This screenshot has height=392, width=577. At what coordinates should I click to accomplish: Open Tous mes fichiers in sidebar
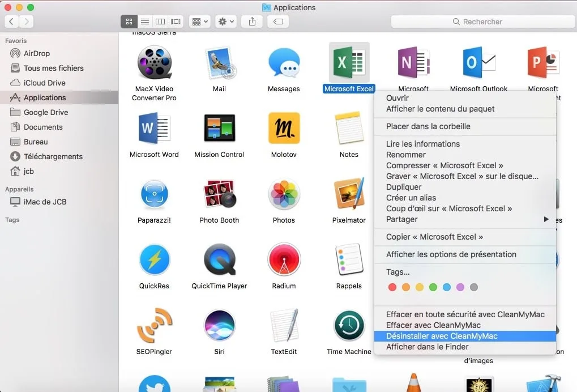(x=59, y=68)
